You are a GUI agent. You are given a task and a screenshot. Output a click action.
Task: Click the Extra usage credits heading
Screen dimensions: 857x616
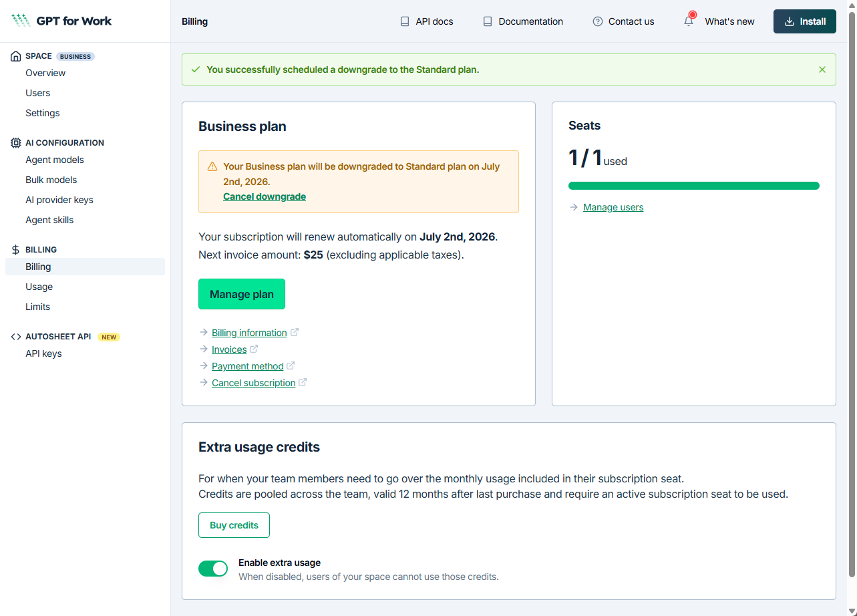tap(259, 447)
